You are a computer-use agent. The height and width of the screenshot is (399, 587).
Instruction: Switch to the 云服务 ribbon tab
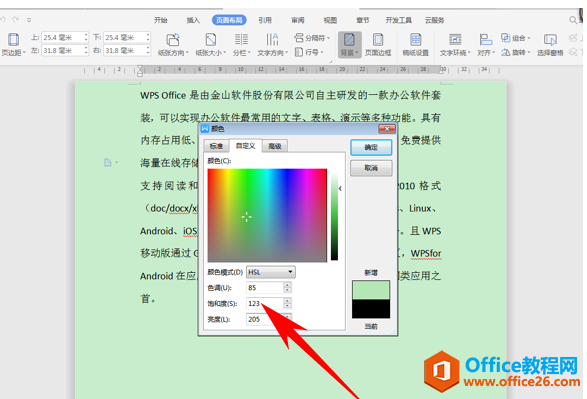[434, 20]
